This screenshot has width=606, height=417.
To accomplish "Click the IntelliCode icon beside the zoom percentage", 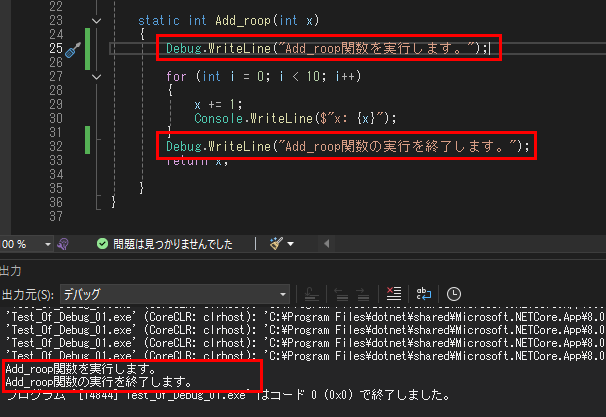I will [62, 243].
